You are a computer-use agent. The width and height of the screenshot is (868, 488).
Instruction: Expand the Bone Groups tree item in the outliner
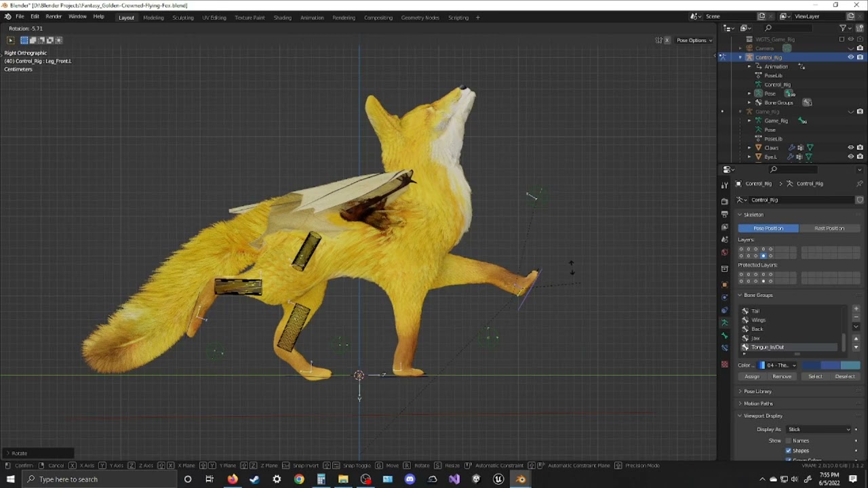749,102
